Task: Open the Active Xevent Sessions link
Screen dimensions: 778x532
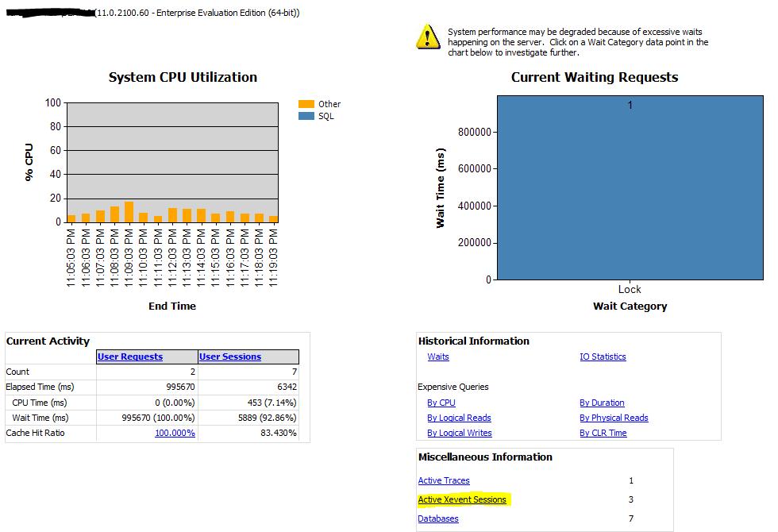Action: pos(462,499)
